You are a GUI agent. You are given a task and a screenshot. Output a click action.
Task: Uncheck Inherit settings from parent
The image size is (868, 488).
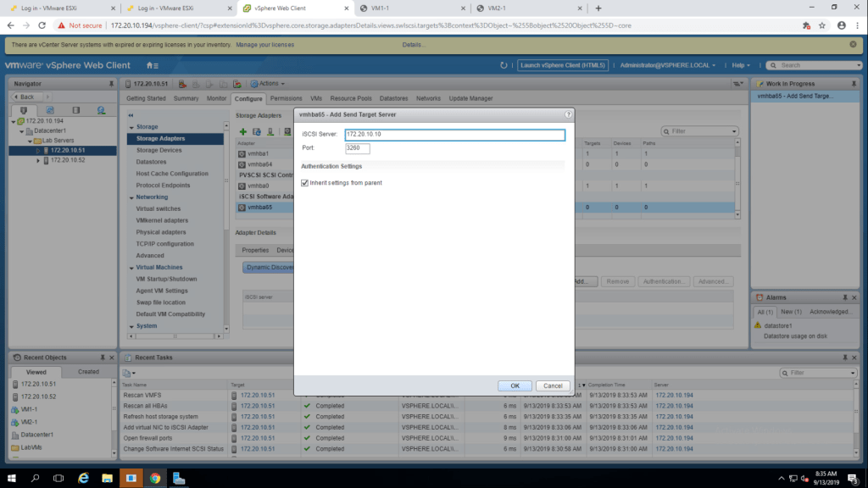click(x=305, y=183)
